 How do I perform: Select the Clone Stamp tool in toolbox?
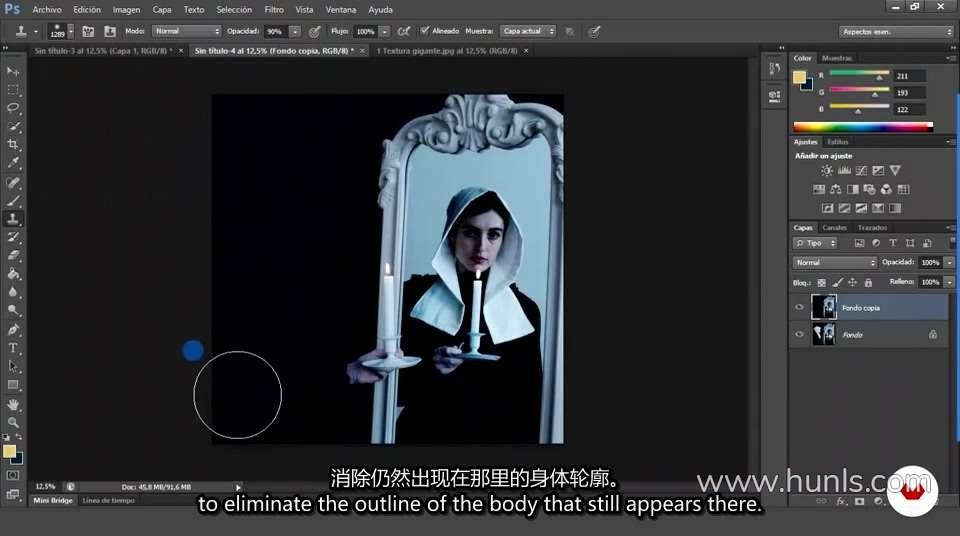coord(13,219)
